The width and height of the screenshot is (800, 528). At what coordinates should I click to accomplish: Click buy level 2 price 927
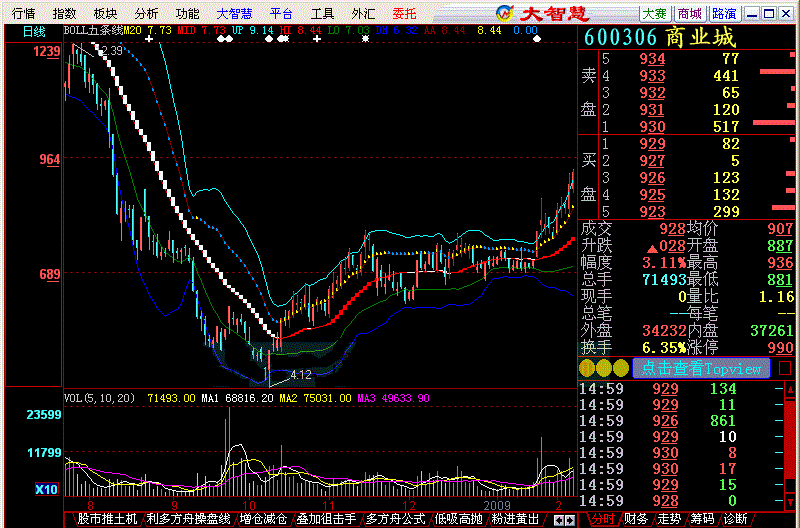coord(652,161)
